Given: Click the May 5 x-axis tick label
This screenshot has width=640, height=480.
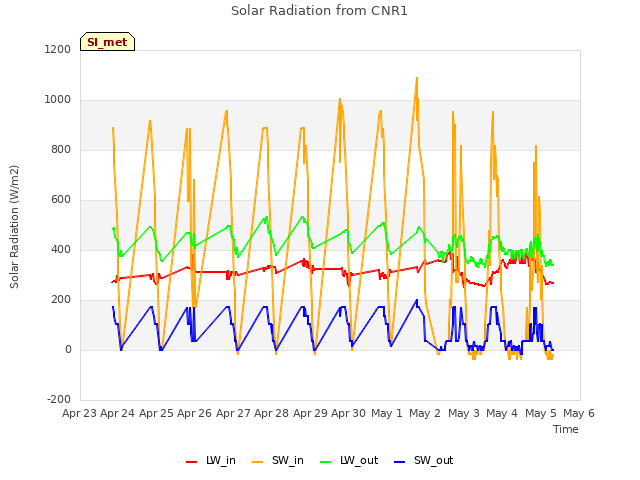Looking at the screenshot, I should coord(541,413).
